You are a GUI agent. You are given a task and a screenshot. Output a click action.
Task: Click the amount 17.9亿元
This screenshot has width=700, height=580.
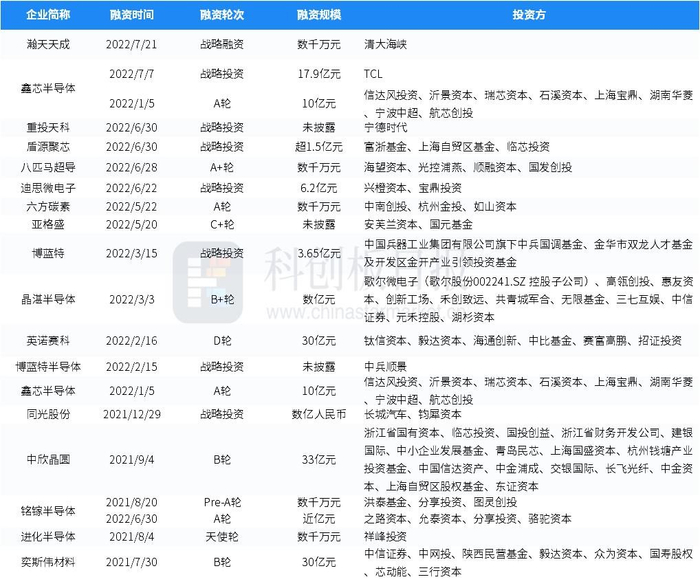click(319, 74)
